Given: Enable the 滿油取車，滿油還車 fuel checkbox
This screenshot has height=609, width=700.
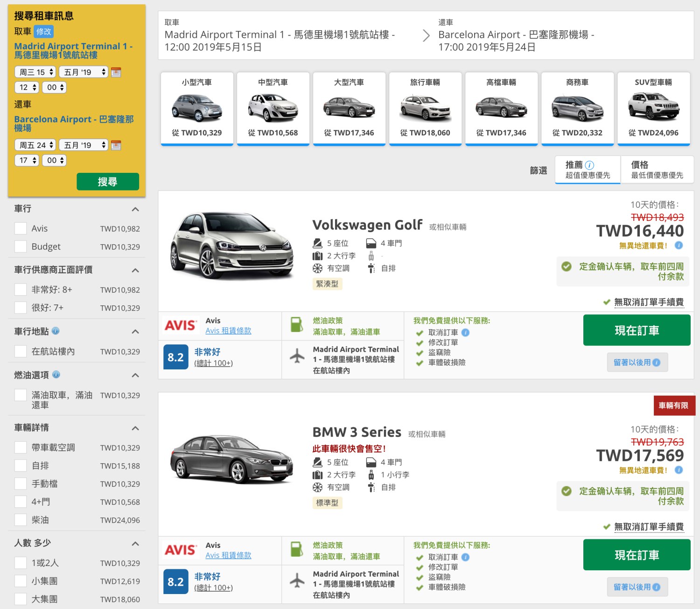Looking at the screenshot, I should coord(21,395).
